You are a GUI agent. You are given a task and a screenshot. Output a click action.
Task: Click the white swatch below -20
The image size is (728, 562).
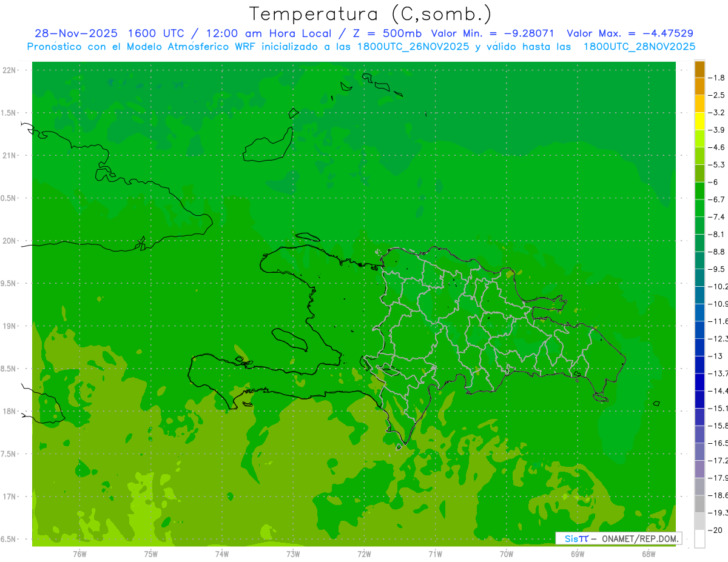click(699, 538)
